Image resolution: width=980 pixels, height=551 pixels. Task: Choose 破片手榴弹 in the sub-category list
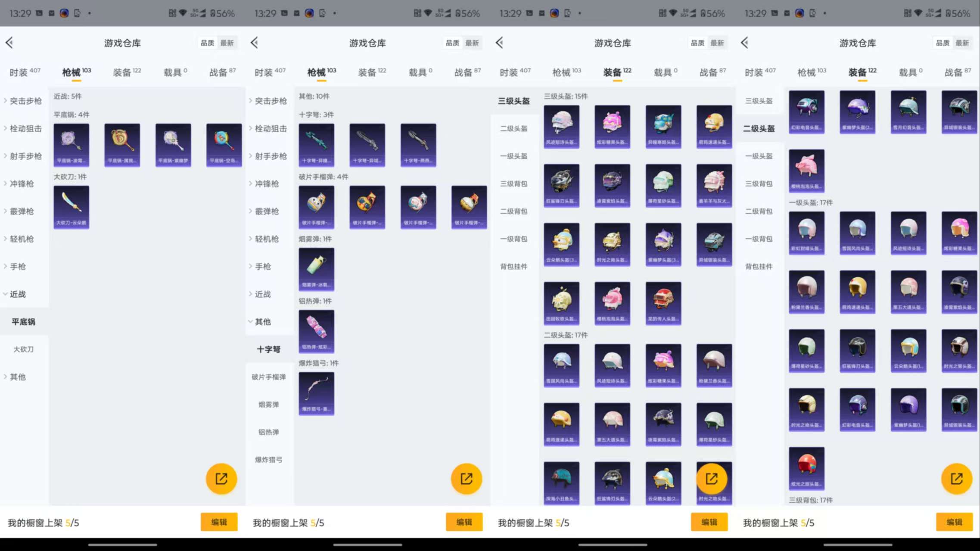pos(269,377)
